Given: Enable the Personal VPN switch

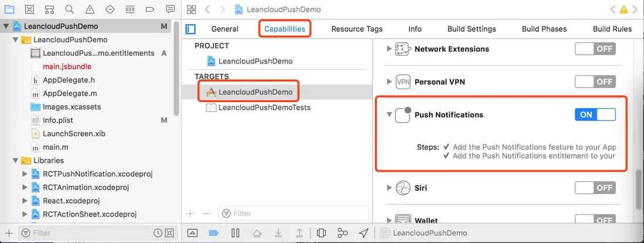Looking at the screenshot, I should pos(595,82).
